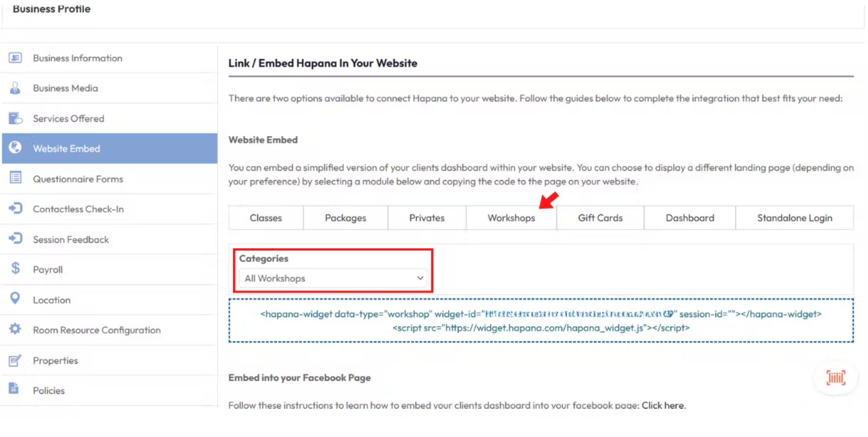The width and height of the screenshot is (868, 437).
Task: Click the Location pin icon
Action: coord(15,299)
